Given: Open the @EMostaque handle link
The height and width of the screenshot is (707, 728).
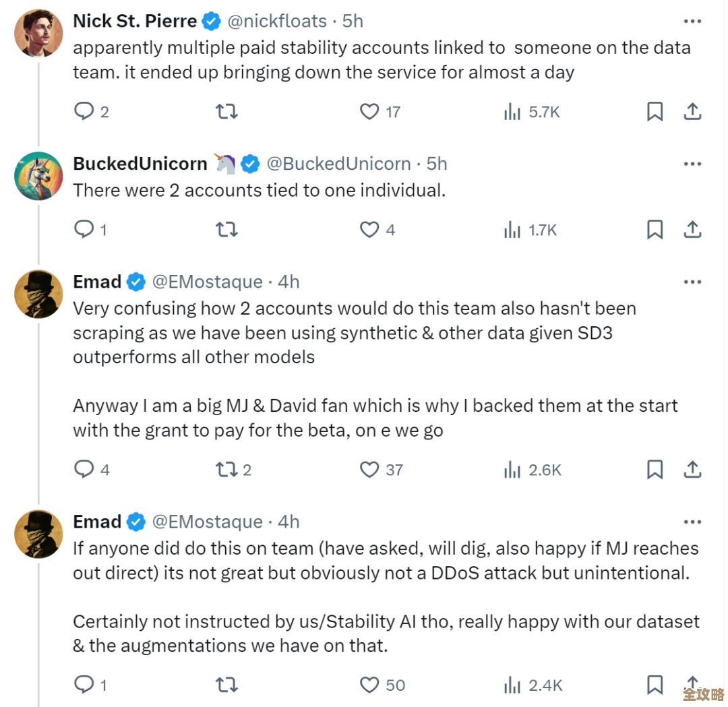Looking at the screenshot, I should [x=207, y=282].
